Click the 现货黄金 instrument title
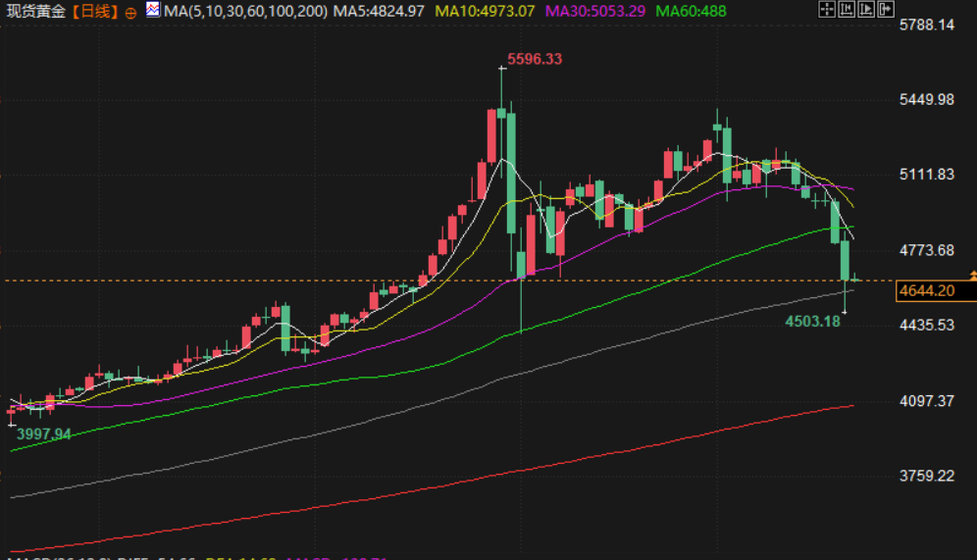 [x=35, y=11]
